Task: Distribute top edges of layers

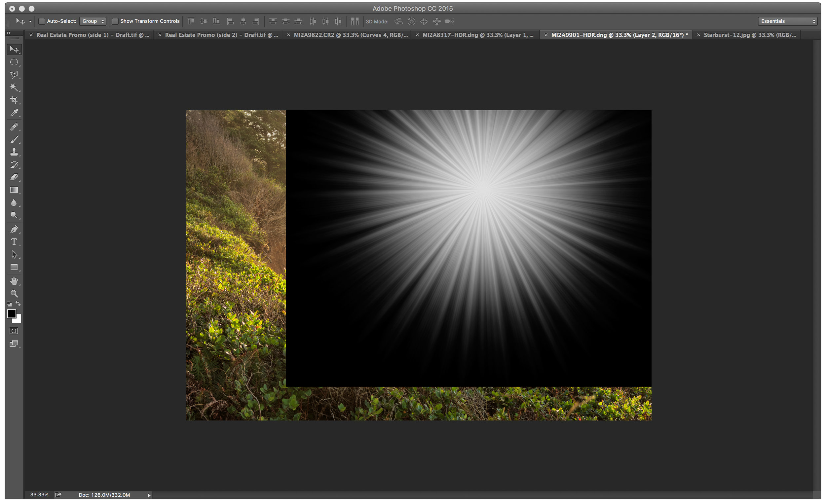Action: tap(273, 21)
